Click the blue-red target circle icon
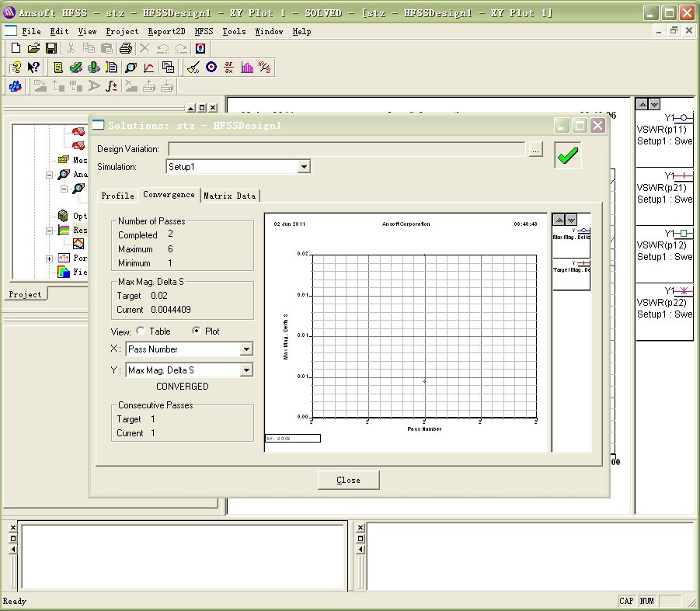Image resolution: width=700 pixels, height=611 pixels. (x=211, y=68)
